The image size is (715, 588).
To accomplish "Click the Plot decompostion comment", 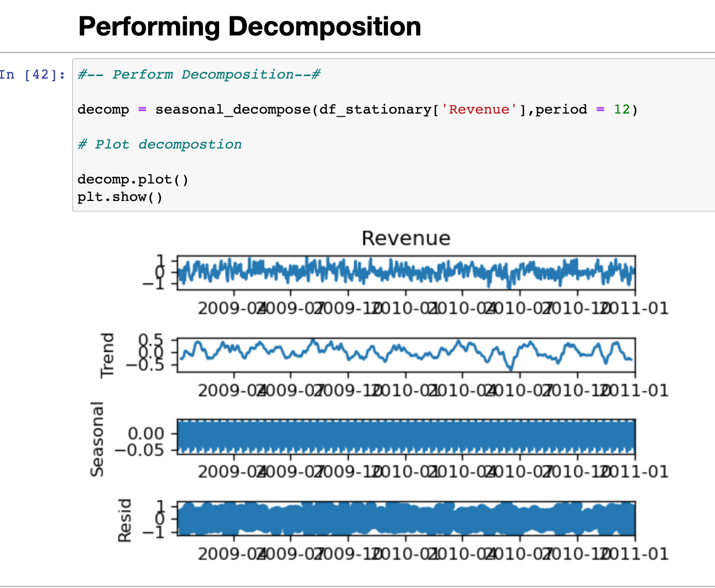I will click(x=159, y=144).
